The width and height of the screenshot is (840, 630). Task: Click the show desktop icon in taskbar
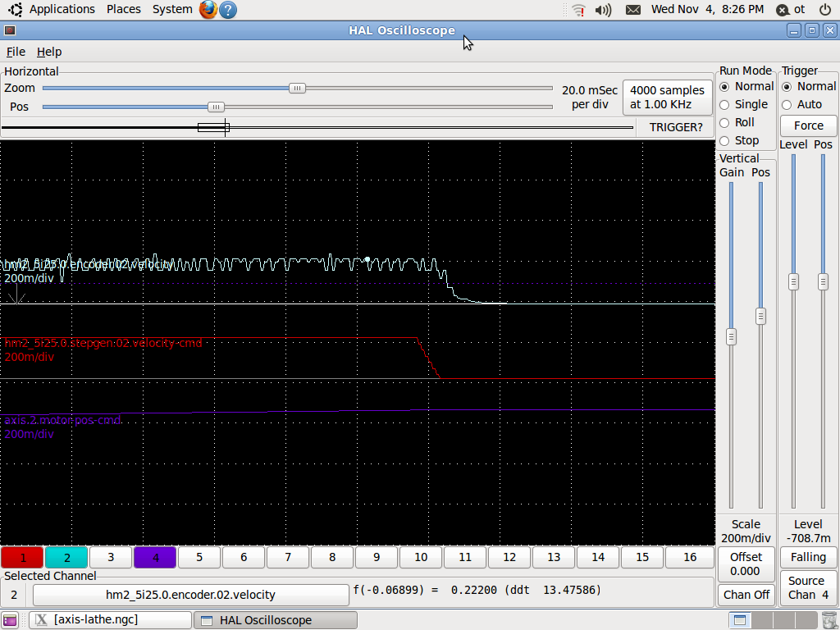pyautogui.click(x=11, y=620)
